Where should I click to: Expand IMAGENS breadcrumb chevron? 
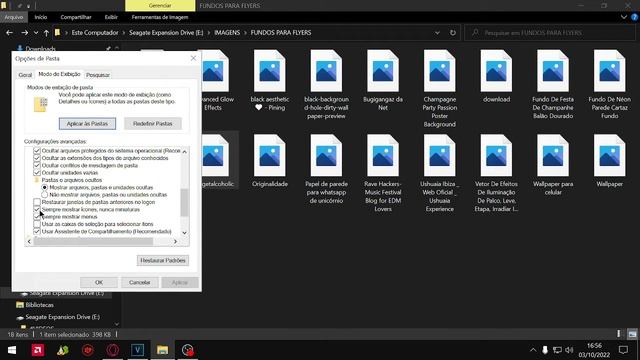coord(245,33)
